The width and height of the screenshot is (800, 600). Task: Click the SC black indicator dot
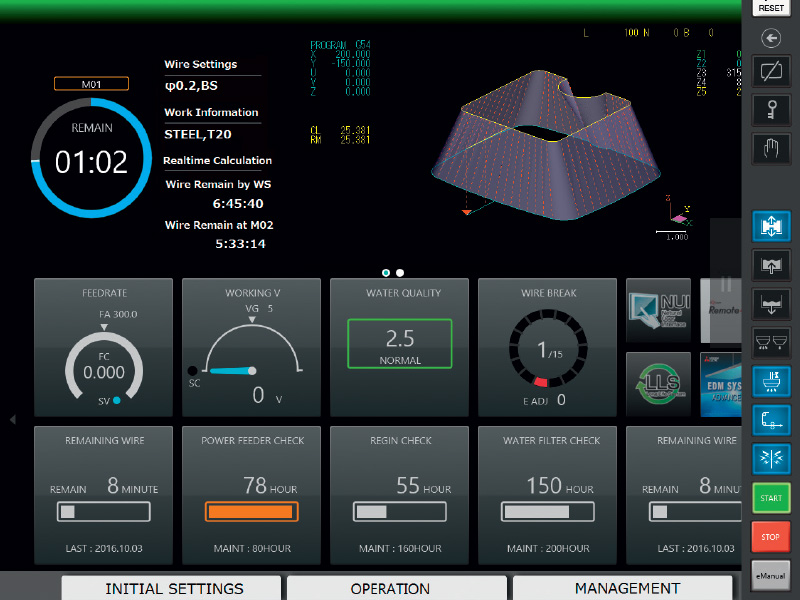tap(192, 370)
